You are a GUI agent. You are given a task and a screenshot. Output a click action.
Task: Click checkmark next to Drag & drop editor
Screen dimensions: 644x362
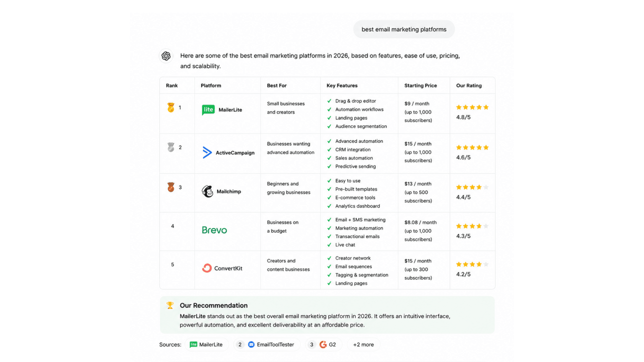[x=329, y=101]
